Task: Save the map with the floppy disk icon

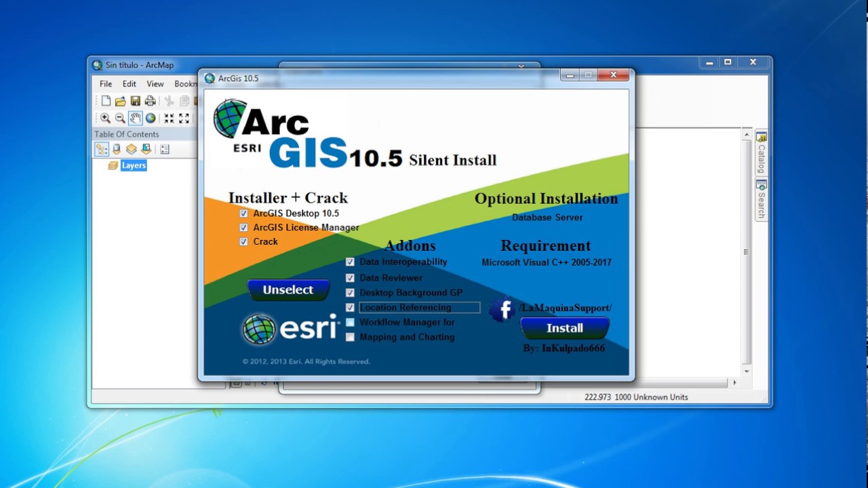Action: point(136,101)
